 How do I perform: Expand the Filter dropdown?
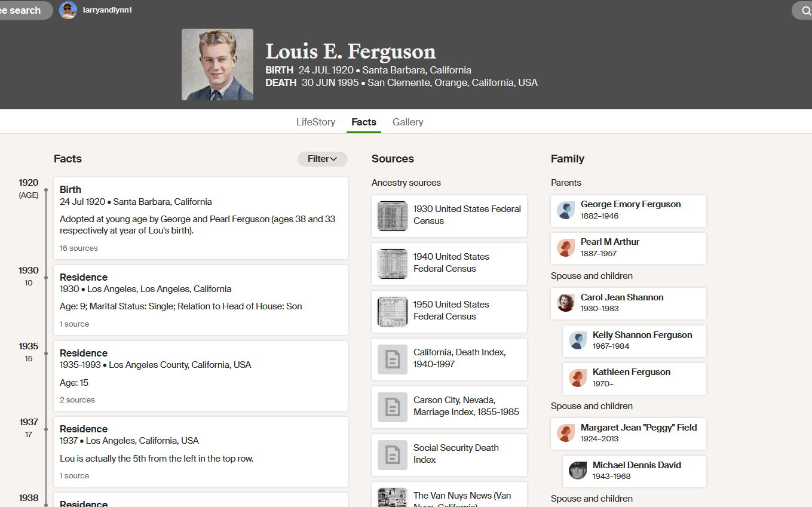[323, 159]
